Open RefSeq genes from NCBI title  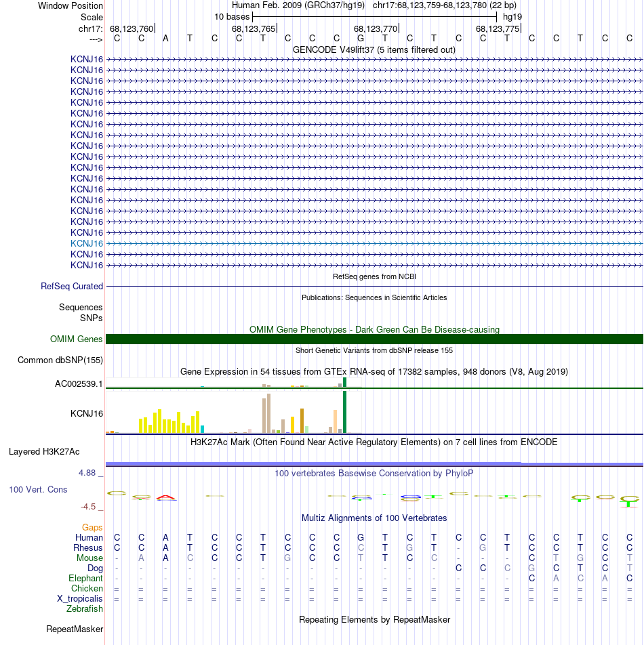[x=374, y=276]
